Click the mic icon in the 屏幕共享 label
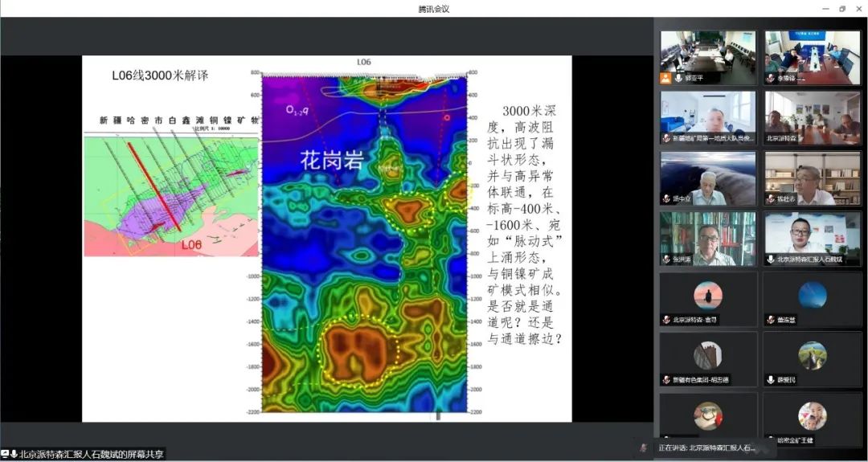The image size is (868, 462). 14,454
